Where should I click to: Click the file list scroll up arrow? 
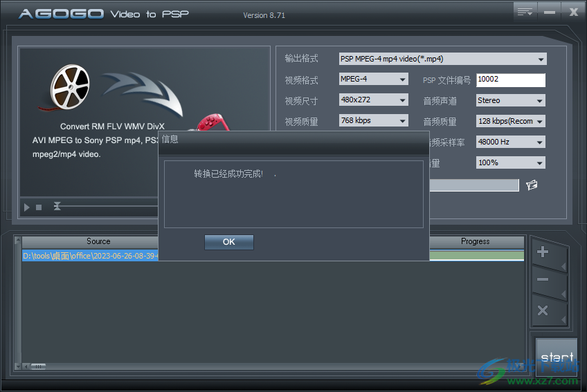pyautogui.click(x=17, y=240)
